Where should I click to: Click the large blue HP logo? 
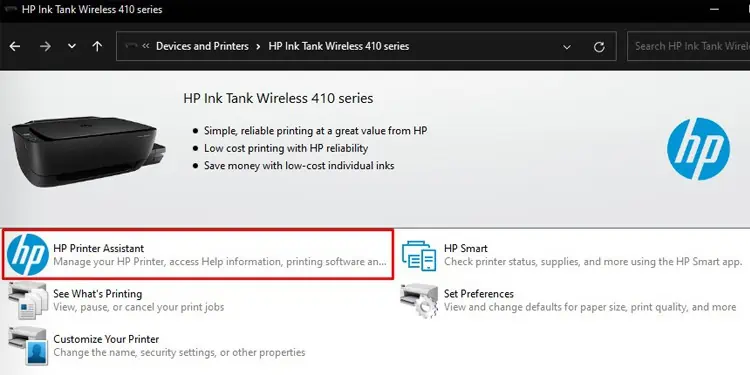698,149
